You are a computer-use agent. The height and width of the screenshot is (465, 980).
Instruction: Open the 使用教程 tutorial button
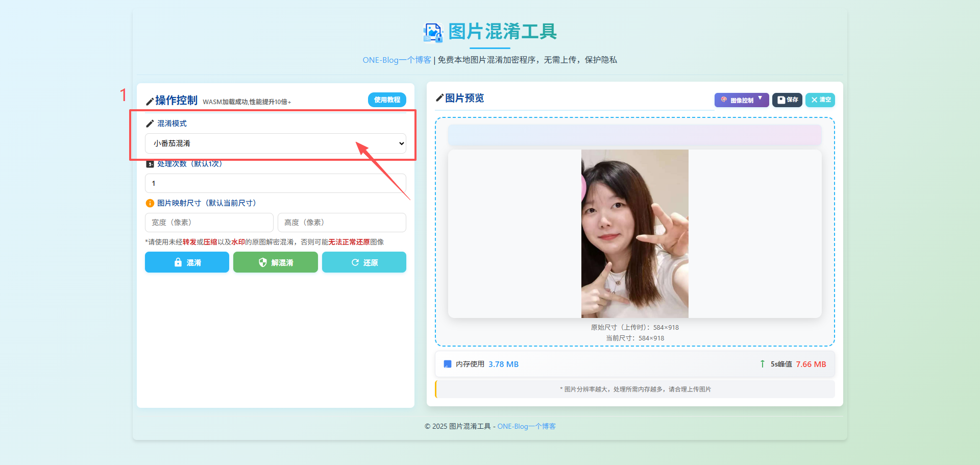tap(387, 100)
